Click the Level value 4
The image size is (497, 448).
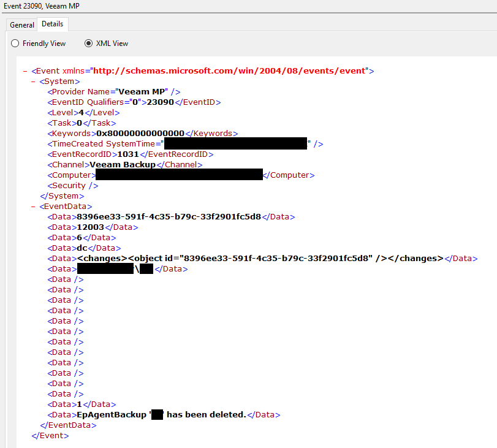click(x=81, y=113)
